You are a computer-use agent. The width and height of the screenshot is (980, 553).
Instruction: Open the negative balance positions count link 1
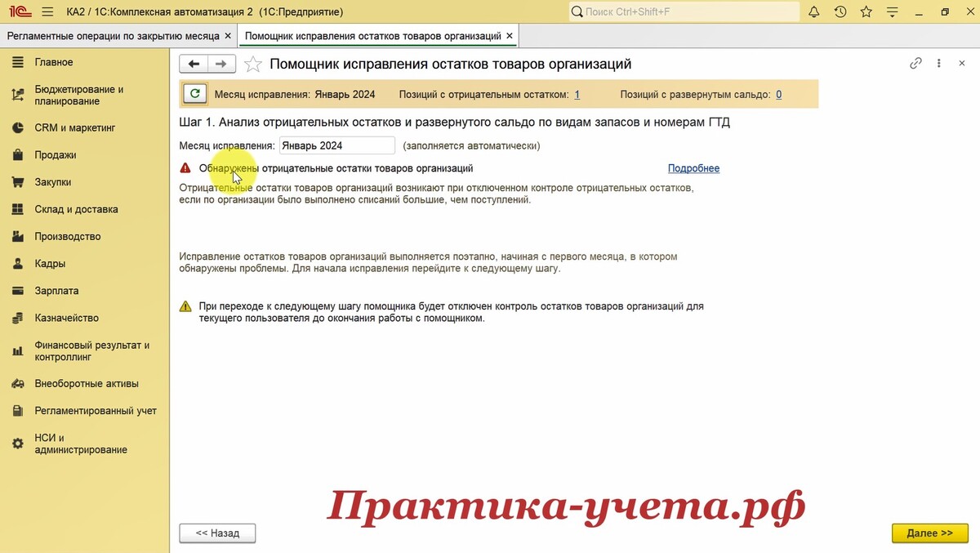tap(577, 95)
